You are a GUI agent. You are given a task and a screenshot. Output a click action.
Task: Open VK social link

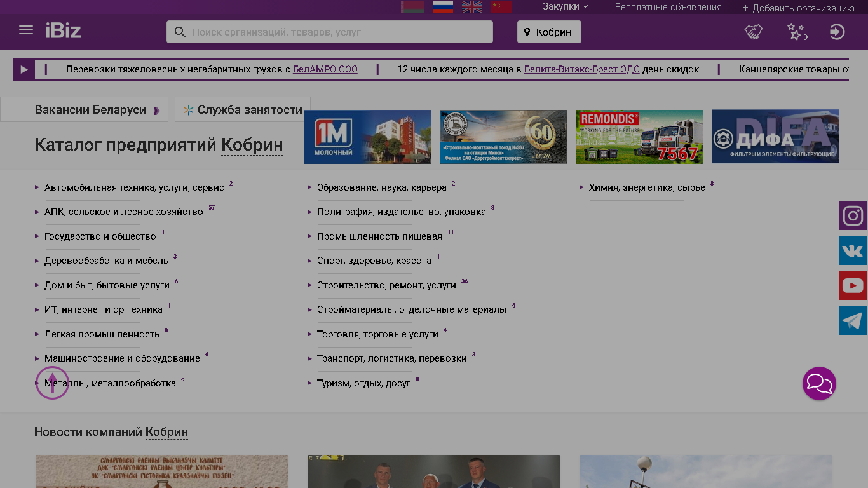(x=853, y=250)
